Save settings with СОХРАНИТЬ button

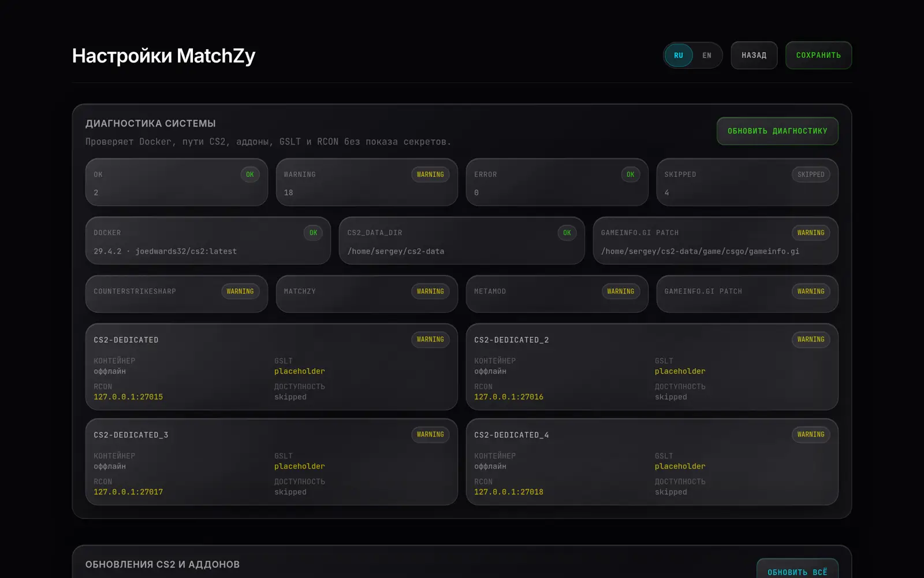[818, 55]
